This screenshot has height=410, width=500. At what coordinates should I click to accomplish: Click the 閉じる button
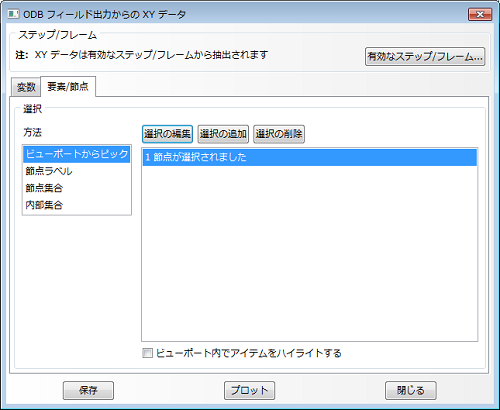pos(411,390)
